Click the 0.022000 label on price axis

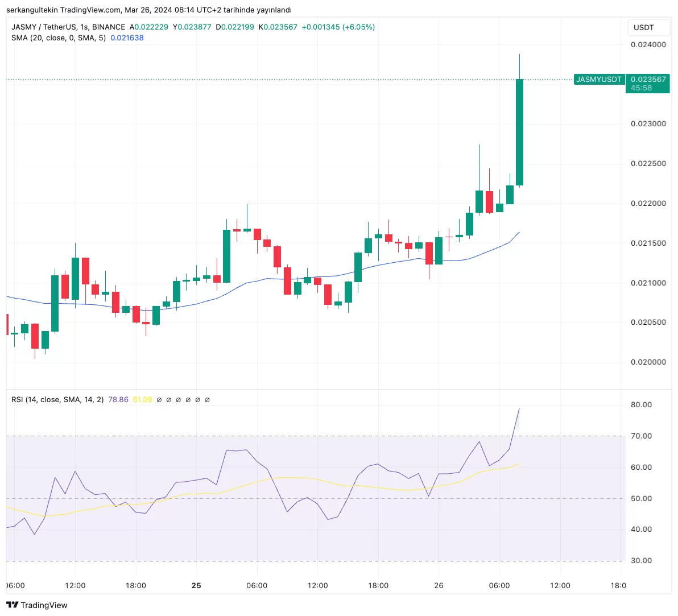[648, 204]
